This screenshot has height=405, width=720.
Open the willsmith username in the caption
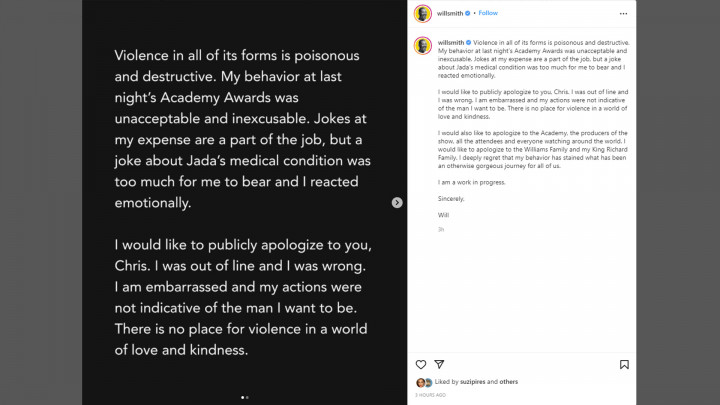click(451, 44)
